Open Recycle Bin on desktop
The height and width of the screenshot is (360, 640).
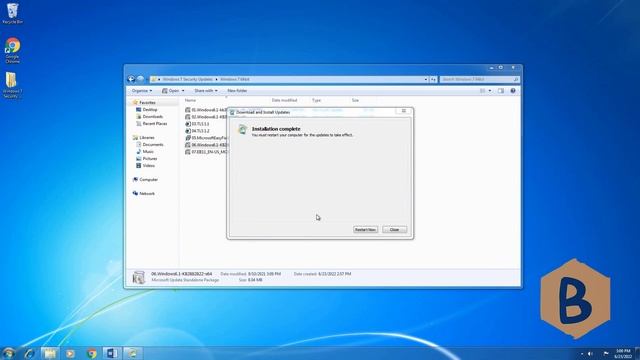[12, 13]
